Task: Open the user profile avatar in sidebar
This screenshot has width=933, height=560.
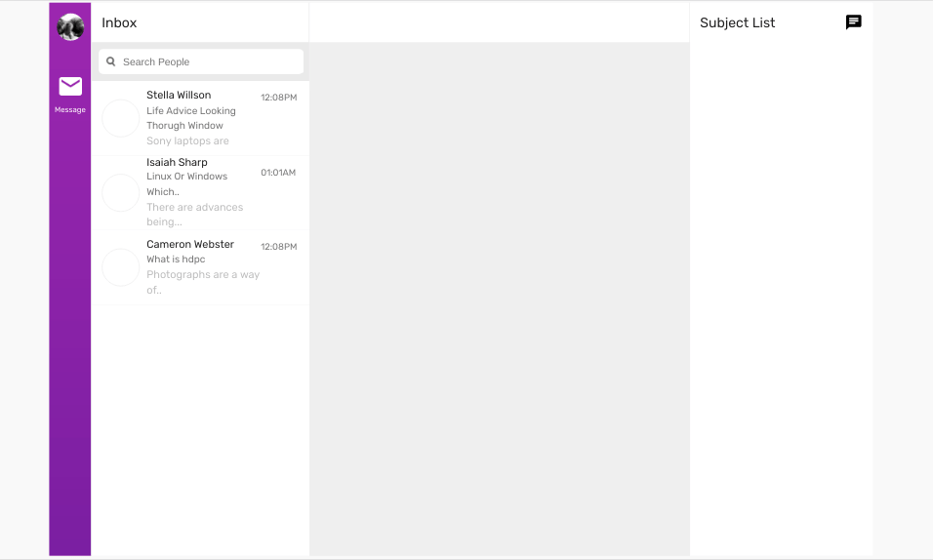Action: pos(70,26)
